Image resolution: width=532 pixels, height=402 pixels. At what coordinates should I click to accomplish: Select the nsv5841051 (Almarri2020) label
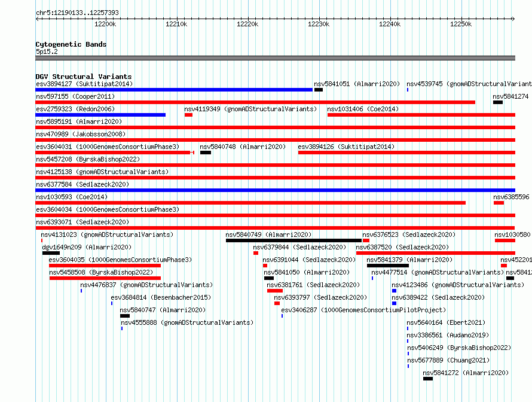[357, 84]
